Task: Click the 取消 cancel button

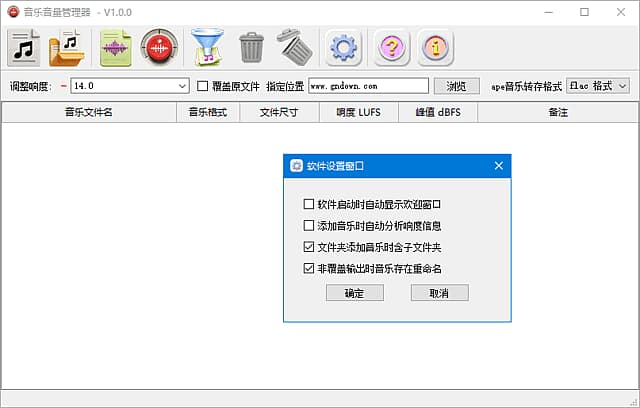Action: click(x=440, y=293)
